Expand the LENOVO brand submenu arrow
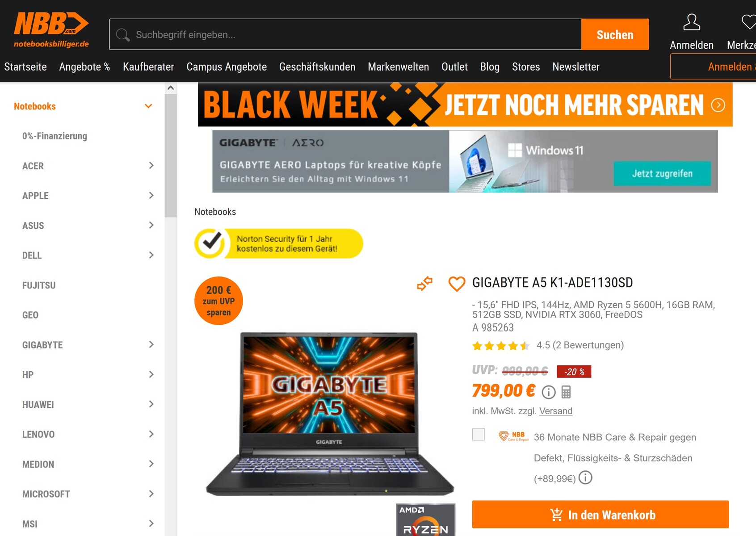 point(151,434)
